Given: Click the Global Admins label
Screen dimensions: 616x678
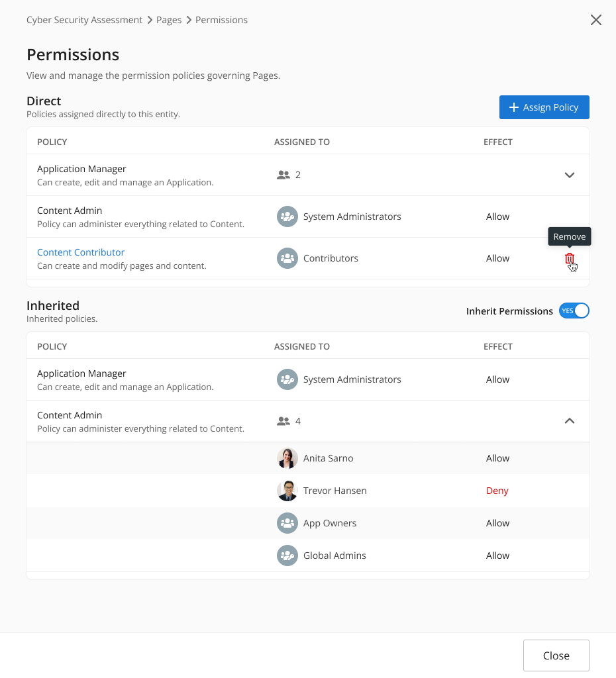Looking at the screenshot, I should coord(334,556).
